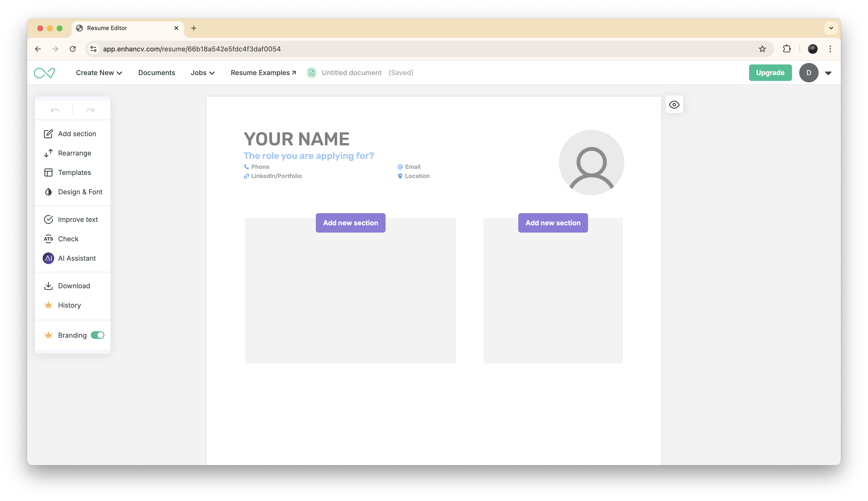The width and height of the screenshot is (868, 501).
Task: Open the Documents page
Action: pos(156,73)
